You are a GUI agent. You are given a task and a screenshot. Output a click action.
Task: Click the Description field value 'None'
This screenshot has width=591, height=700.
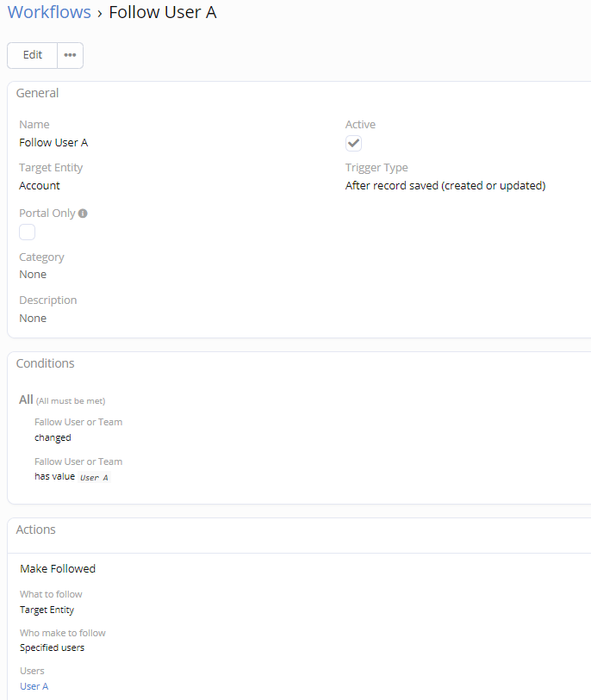point(33,318)
